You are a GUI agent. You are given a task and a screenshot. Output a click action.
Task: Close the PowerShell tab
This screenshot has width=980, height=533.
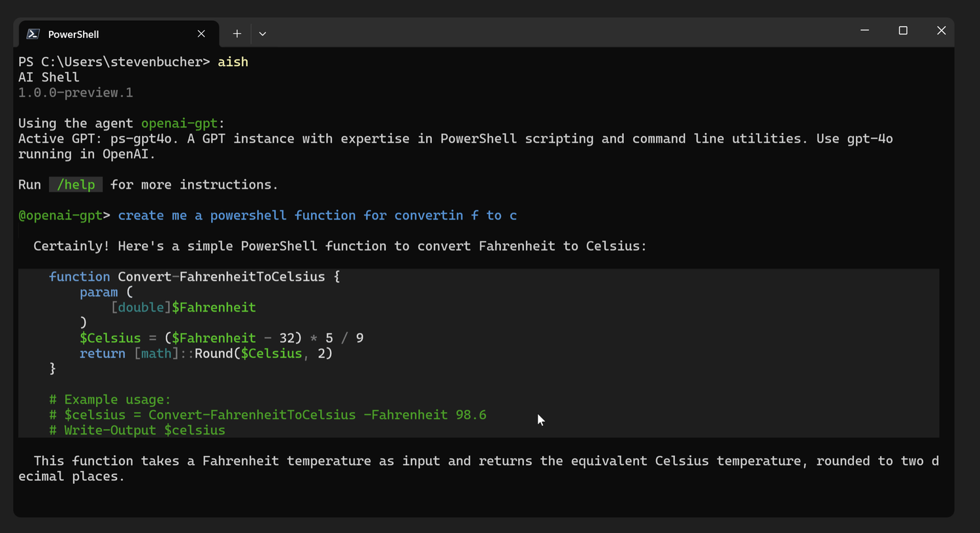201,34
